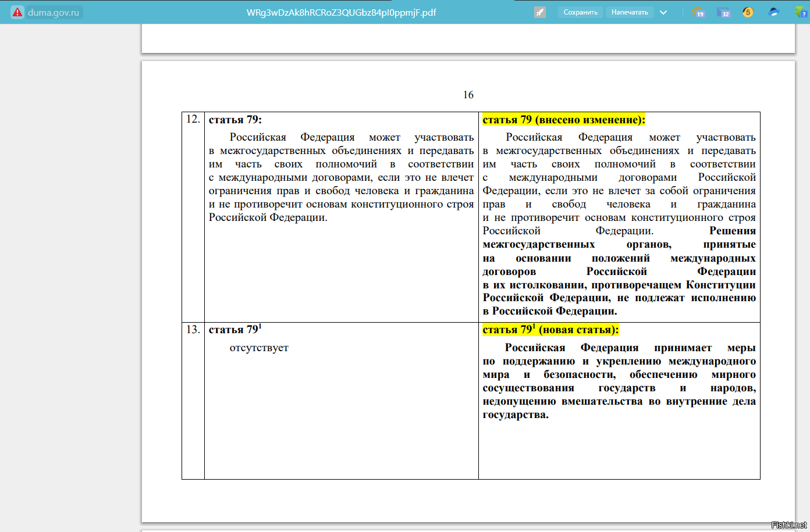The image size is (810, 532).
Task: Click the turbo mode rocket icon
Action: click(x=540, y=12)
